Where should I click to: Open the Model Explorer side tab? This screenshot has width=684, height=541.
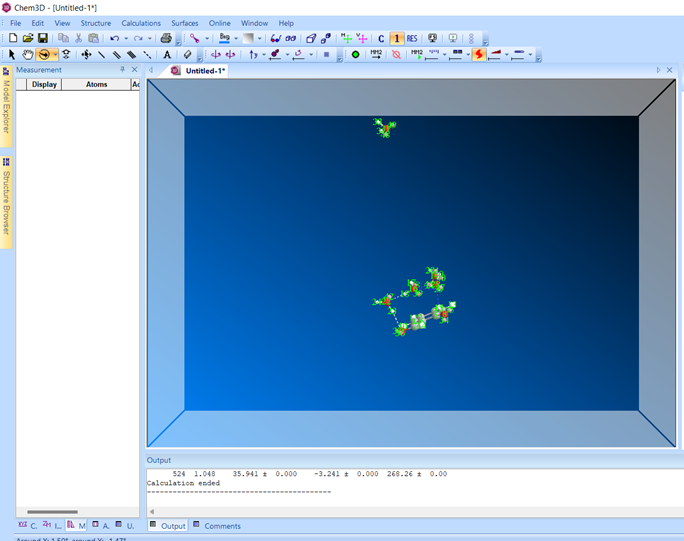coord(6,106)
